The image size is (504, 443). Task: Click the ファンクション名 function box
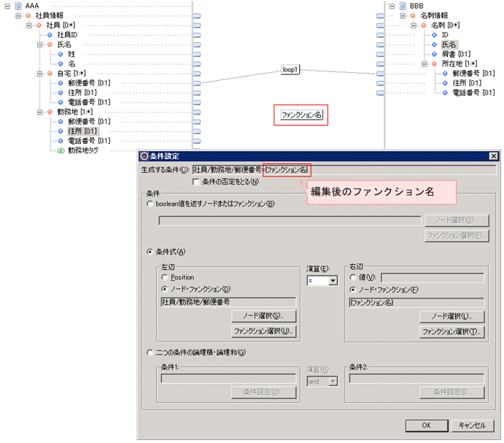pos(301,115)
